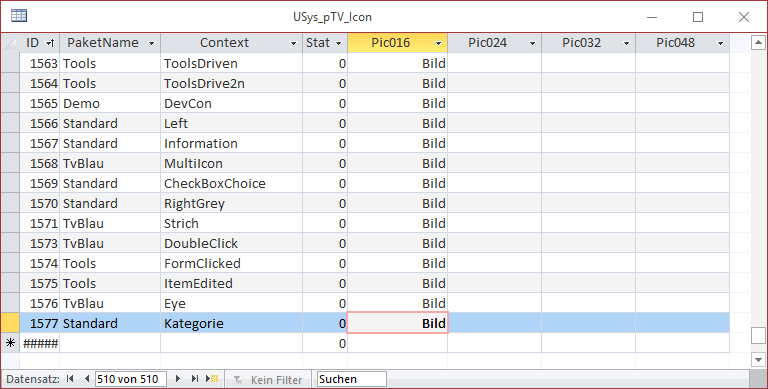Viewport: 768px width, 389px height.
Task: Create new empty record navigation button
Action: 212,379
